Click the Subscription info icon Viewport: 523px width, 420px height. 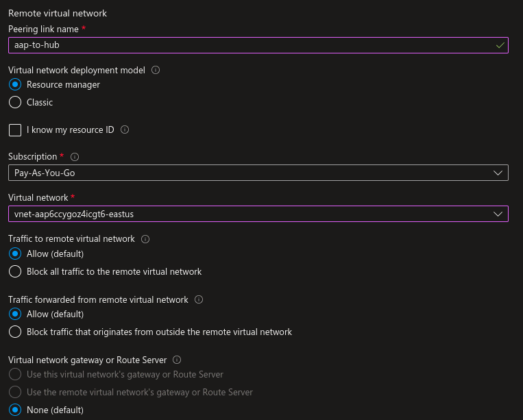[75, 156]
